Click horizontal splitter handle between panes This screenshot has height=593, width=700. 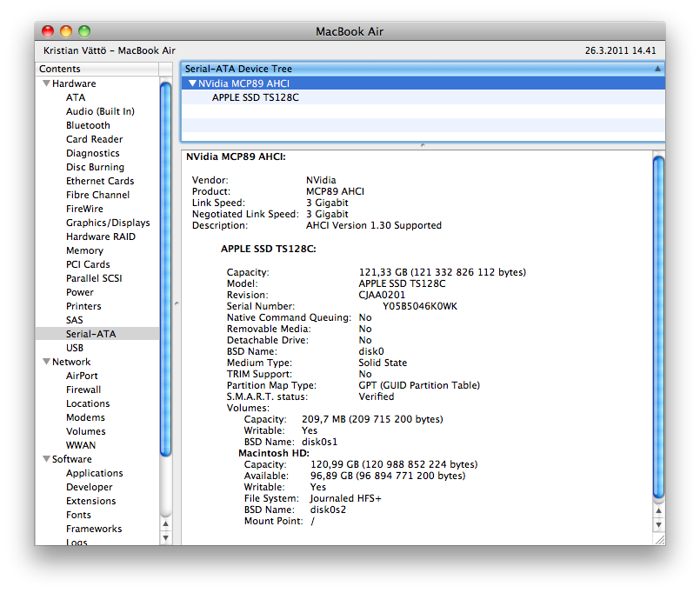point(423,145)
